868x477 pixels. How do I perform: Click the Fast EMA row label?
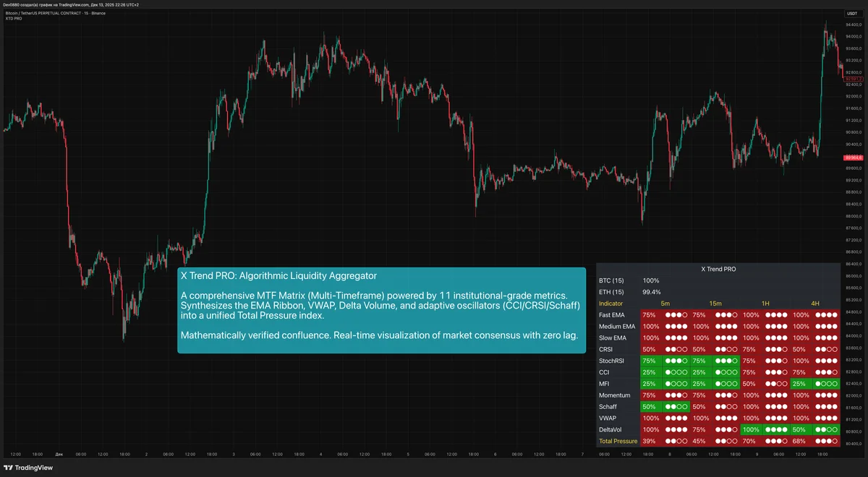click(x=613, y=315)
